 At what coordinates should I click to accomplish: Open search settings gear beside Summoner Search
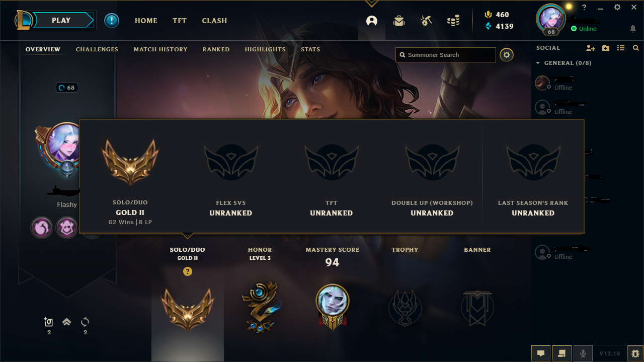tap(507, 54)
